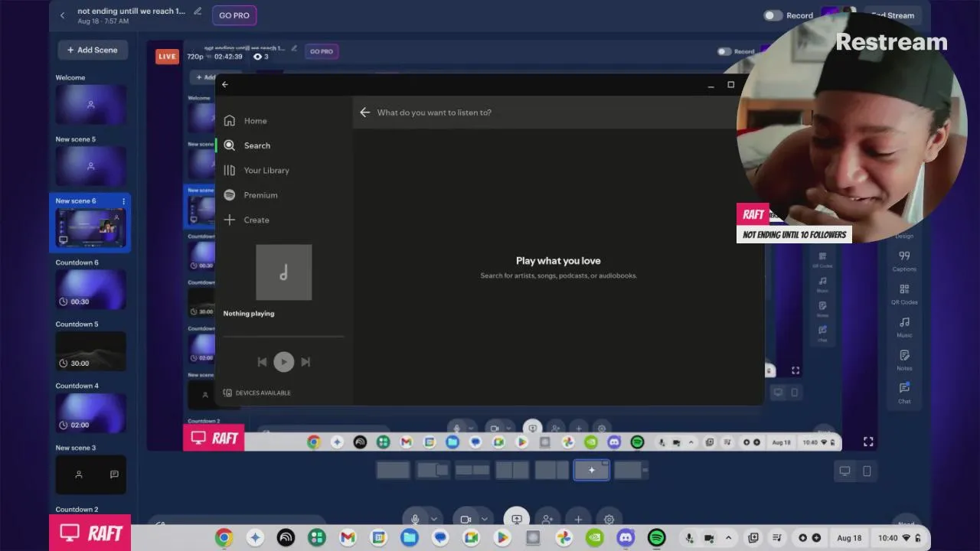Open QR Codes panel in sidebar
This screenshot has height=551, width=980.
pos(904,294)
